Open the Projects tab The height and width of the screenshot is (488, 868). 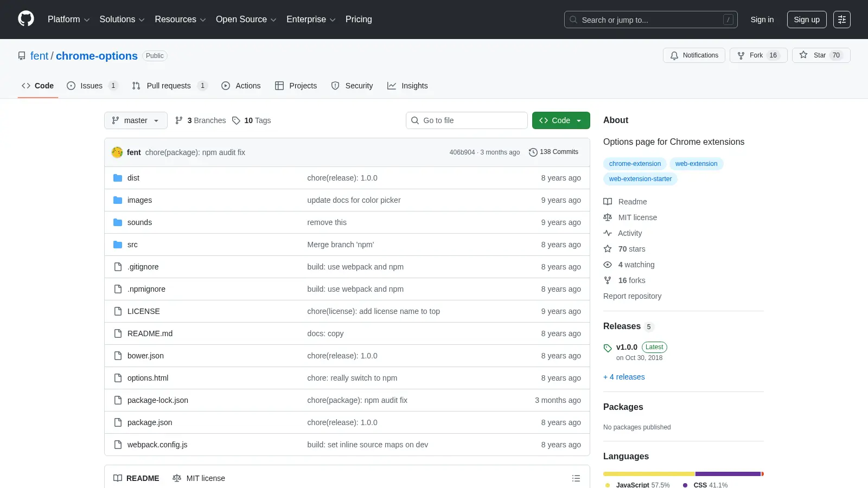tap(296, 86)
